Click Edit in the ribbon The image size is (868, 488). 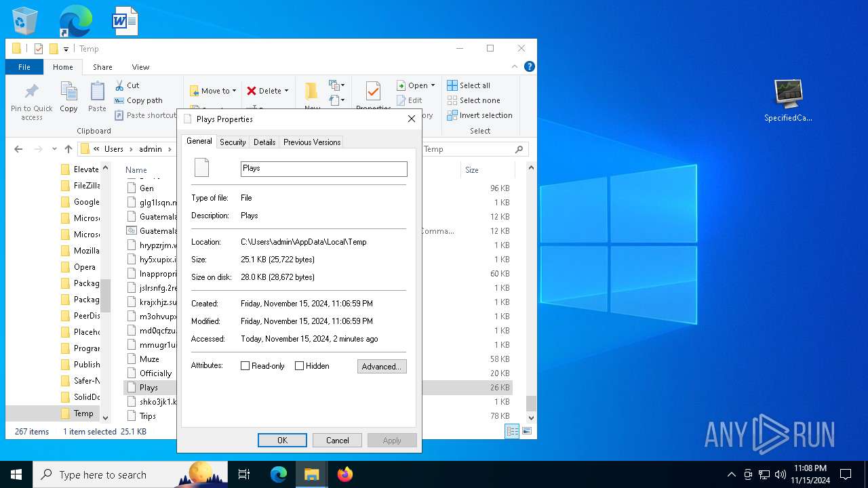(410, 100)
